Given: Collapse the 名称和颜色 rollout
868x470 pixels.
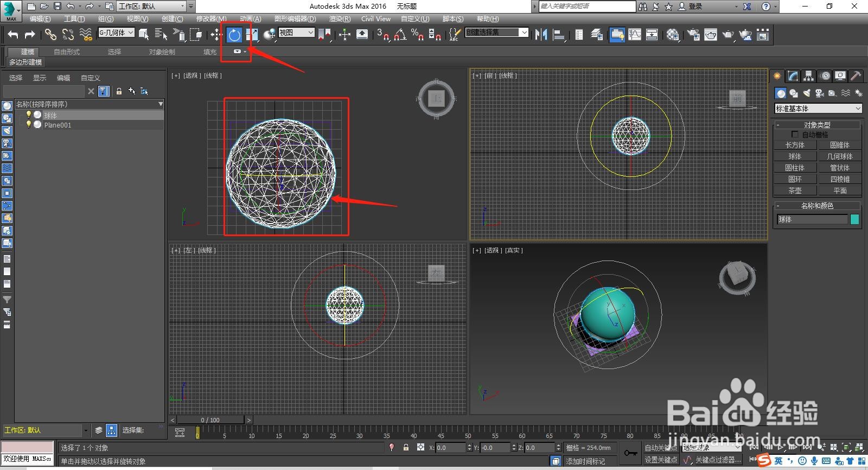Looking at the screenshot, I should (x=817, y=206).
